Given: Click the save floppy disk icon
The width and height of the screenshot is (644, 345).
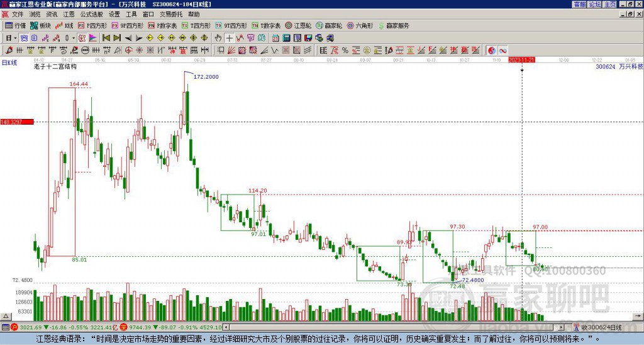Looking at the screenshot, I should 308,38.
